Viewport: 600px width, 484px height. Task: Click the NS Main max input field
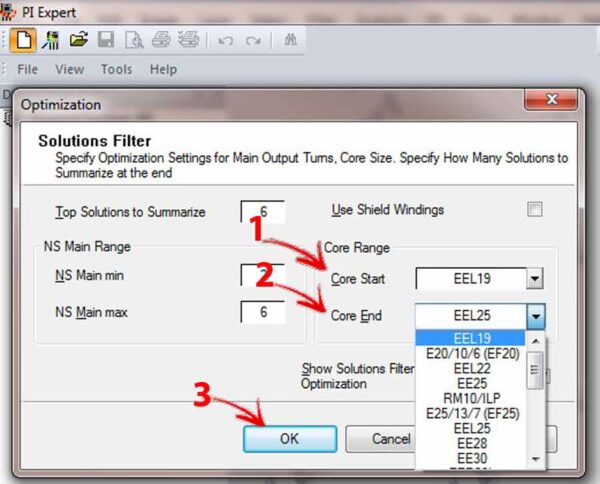(x=263, y=312)
